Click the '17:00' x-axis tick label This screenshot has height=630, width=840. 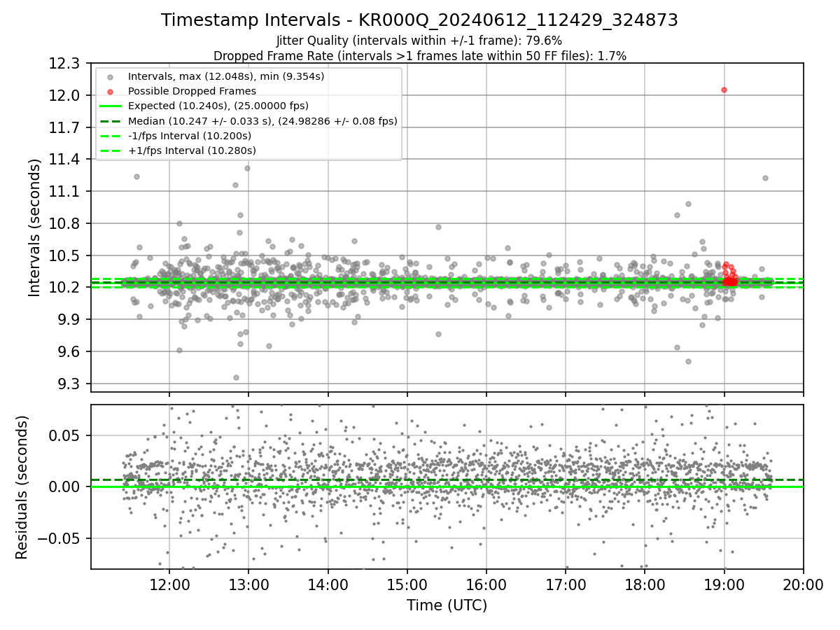(x=566, y=585)
